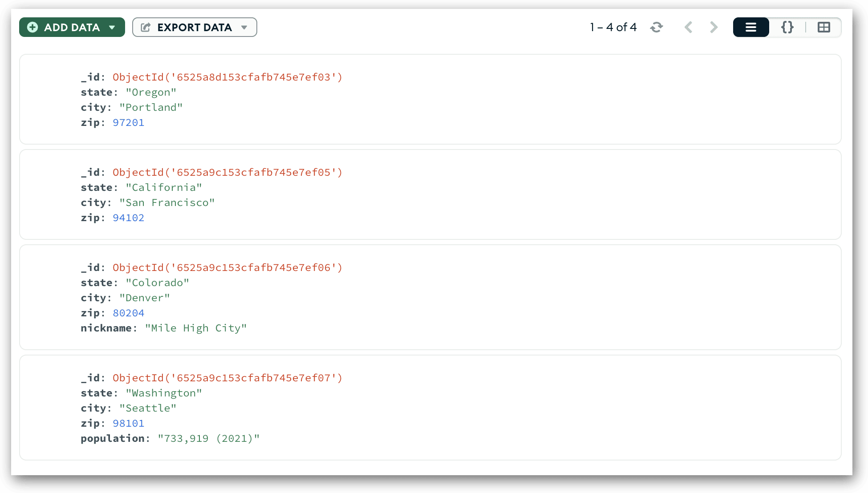This screenshot has width=868, height=493.
Task: Click the refresh documents icon
Action: point(657,27)
